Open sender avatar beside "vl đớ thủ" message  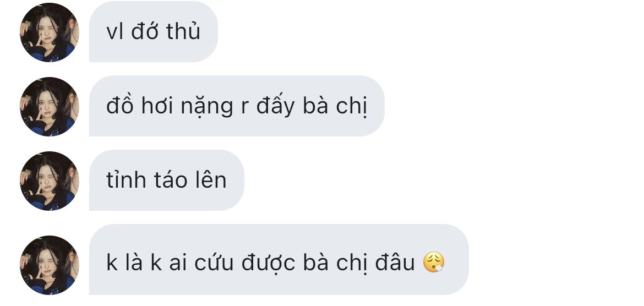point(50,32)
